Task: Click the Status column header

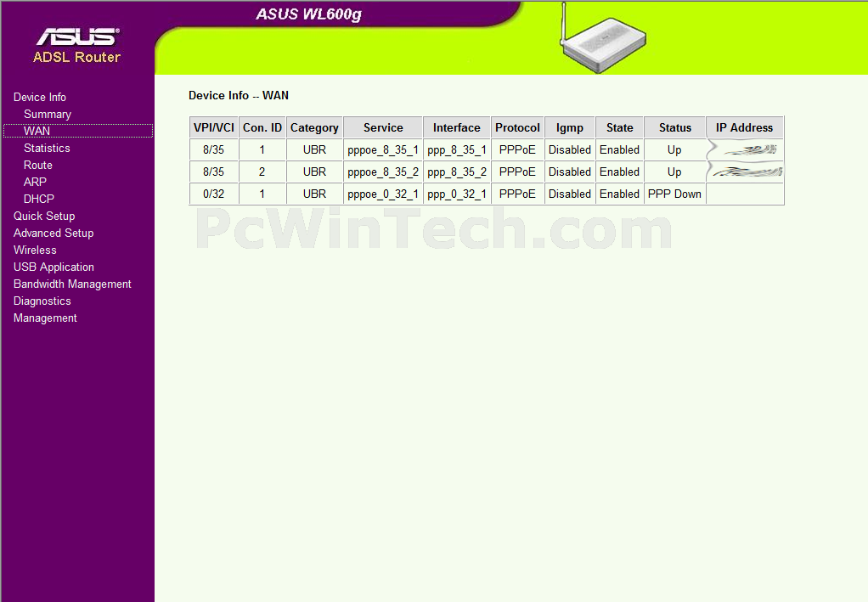Action: tap(675, 128)
